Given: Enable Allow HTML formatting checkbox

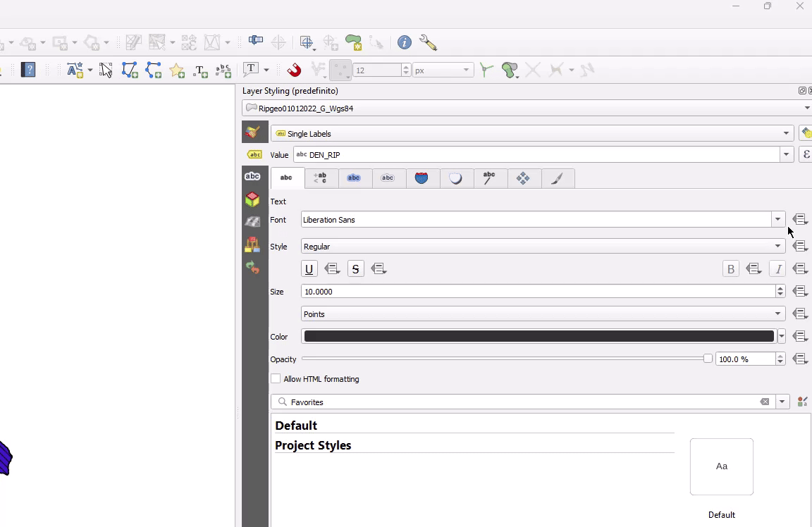Looking at the screenshot, I should pyautogui.click(x=276, y=379).
